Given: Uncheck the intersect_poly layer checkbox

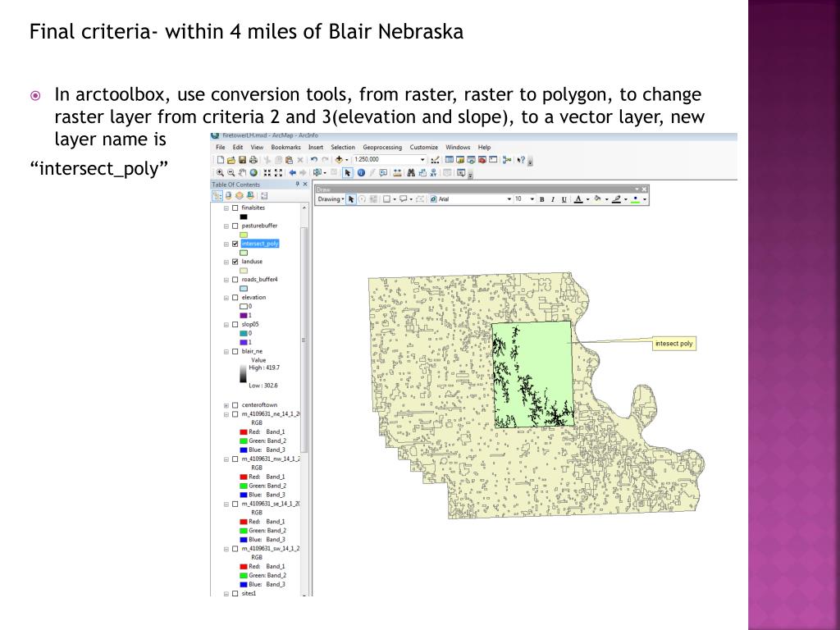Looking at the screenshot, I should [x=235, y=244].
